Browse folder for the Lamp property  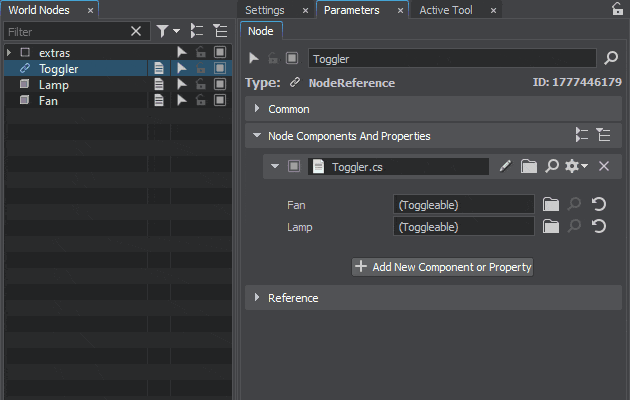[x=551, y=227]
